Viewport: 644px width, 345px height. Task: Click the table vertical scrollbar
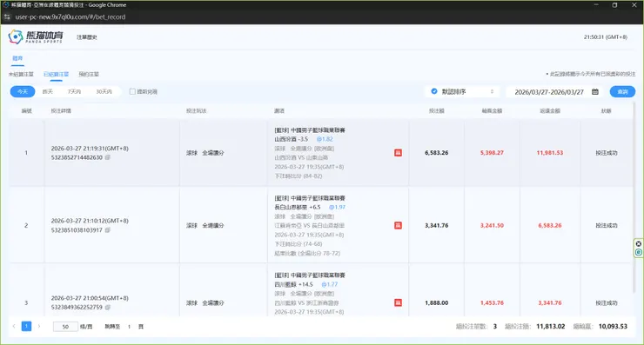[634, 197]
